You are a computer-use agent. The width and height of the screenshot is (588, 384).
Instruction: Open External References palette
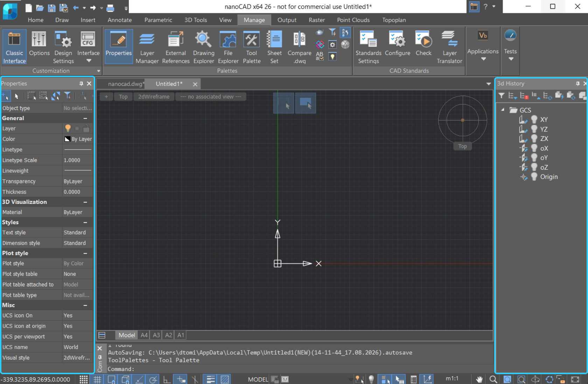(176, 47)
